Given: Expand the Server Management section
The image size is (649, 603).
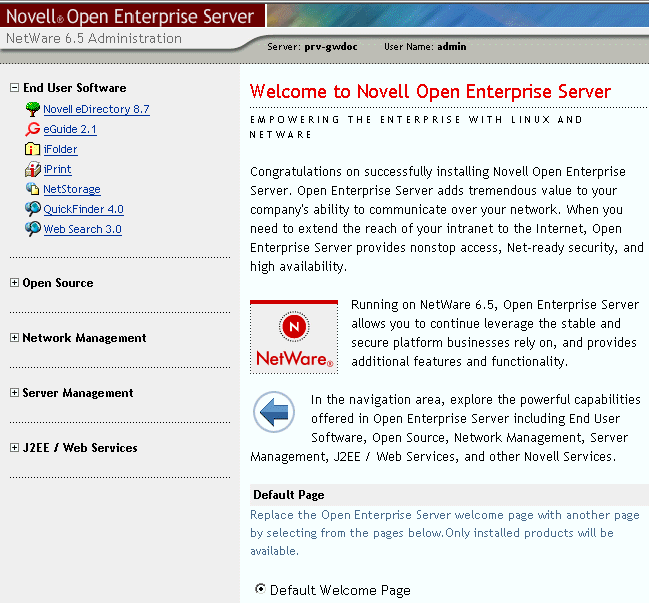Looking at the screenshot, I should (14, 393).
